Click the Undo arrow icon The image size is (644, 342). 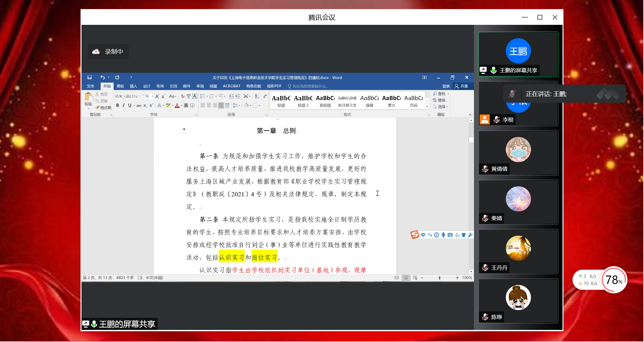103,78
